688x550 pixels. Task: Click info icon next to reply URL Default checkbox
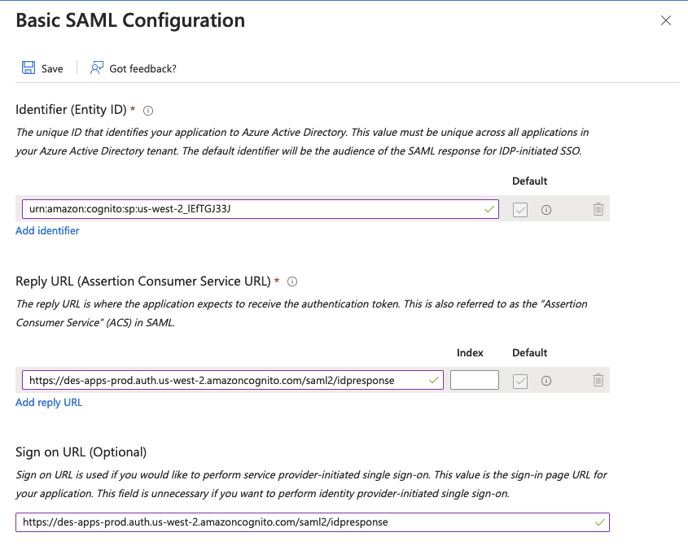tap(546, 380)
